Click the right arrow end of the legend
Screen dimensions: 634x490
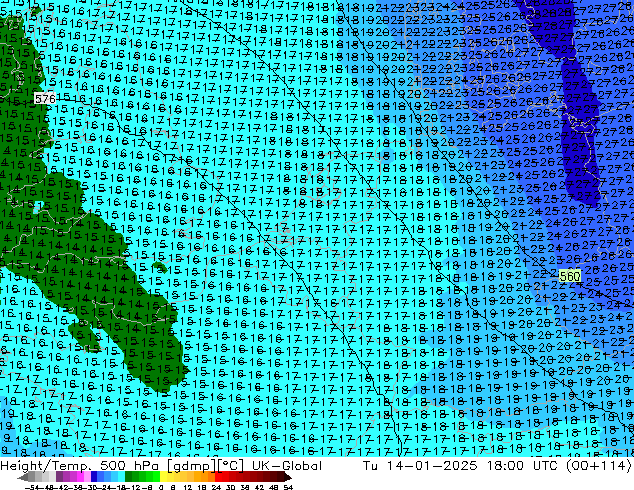288,477
